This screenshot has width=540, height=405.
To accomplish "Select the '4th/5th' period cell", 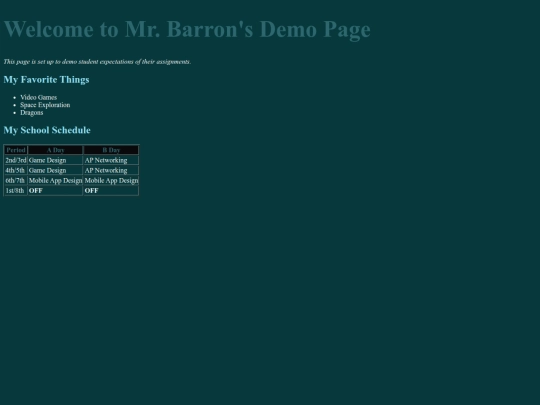I will click(16, 170).
